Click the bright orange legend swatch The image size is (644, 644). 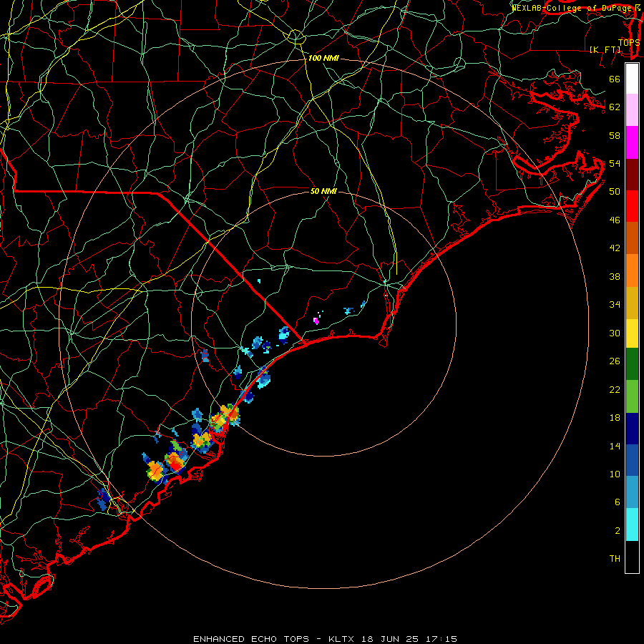pyautogui.click(x=632, y=270)
